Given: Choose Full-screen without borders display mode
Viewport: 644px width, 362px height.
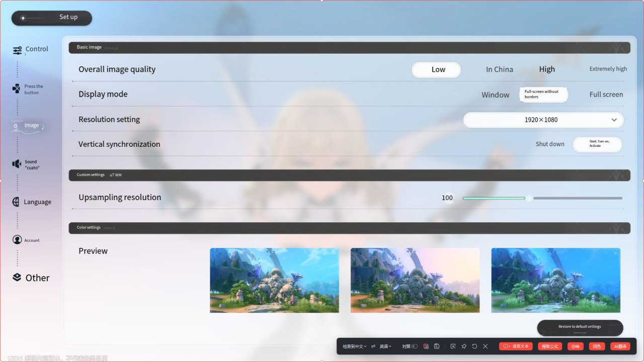Looking at the screenshot, I should [543, 95].
